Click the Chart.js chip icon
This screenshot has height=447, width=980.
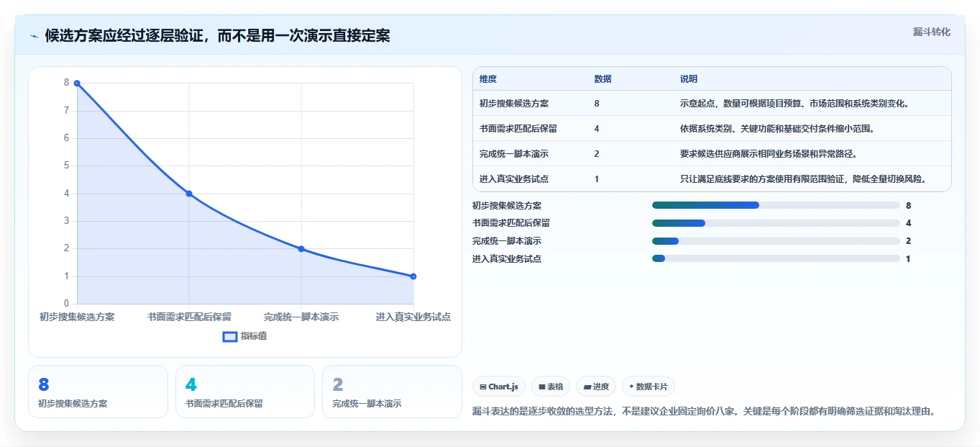(x=483, y=387)
